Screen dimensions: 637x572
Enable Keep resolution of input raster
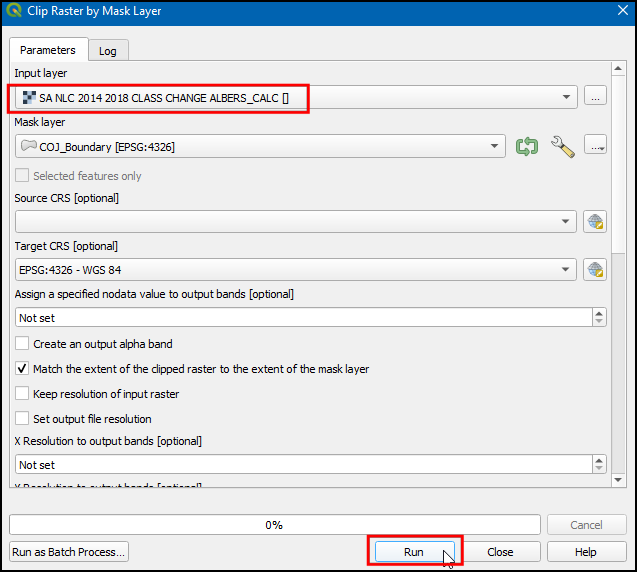(23, 394)
